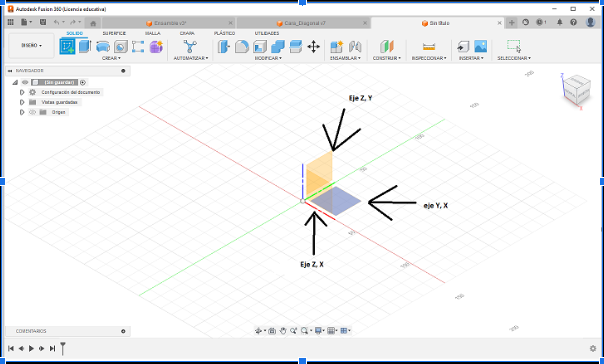Open a new design with plus tab
The image size is (604, 364).
tap(512, 23)
